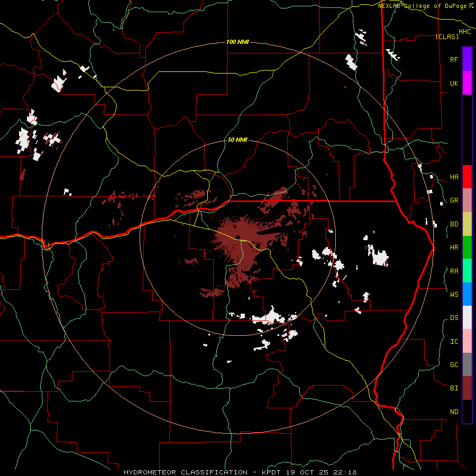Screen dimensions: 476x476
Task: Click the HHC product code label
Action: click(465, 32)
